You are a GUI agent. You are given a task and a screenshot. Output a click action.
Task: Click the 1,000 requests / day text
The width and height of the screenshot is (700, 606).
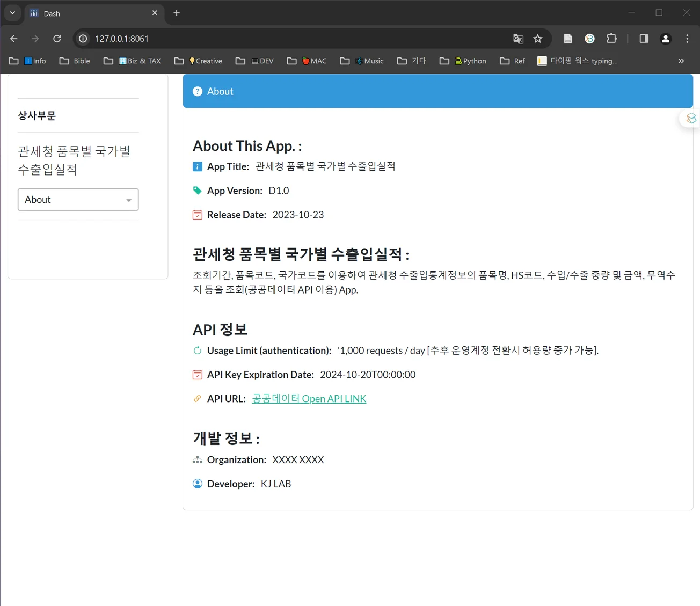tap(382, 351)
